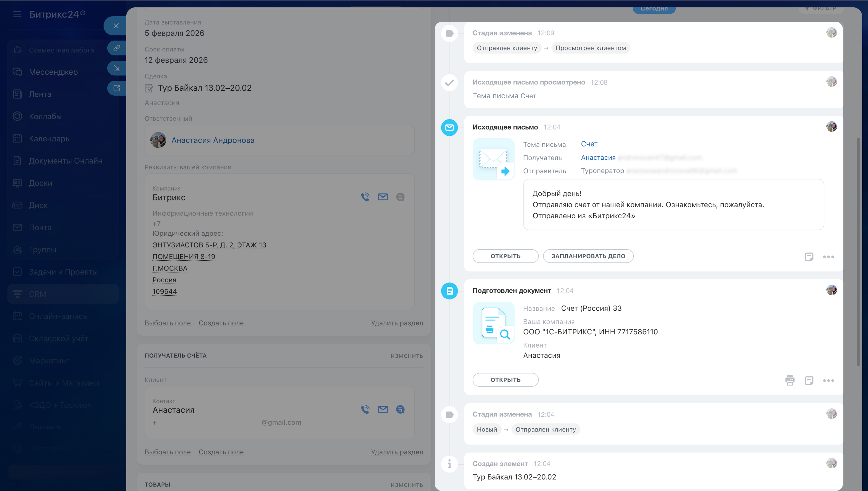Click email subject link Счет

click(x=589, y=144)
